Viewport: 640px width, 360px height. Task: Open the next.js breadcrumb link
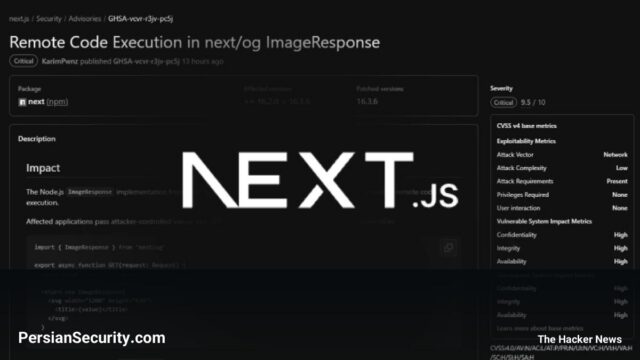(x=19, y=19)
